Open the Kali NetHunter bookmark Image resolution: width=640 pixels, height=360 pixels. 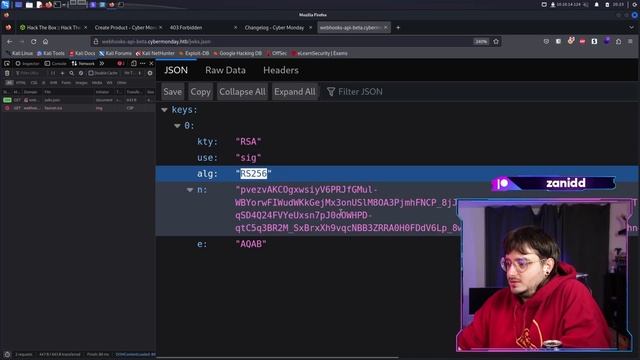(155, 53)
